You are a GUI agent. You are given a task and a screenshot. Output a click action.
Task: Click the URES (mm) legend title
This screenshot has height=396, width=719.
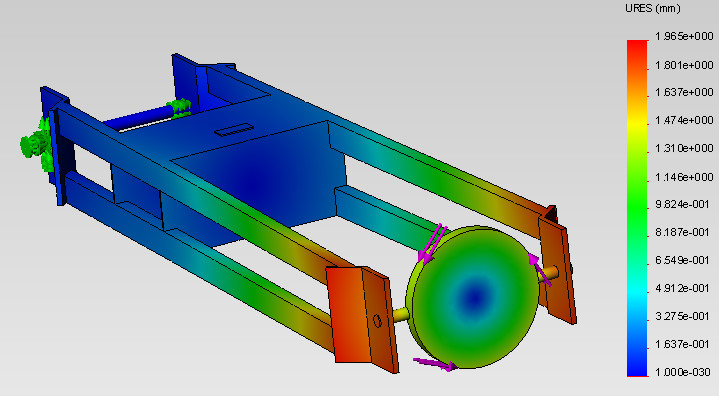tap(653, 8)
